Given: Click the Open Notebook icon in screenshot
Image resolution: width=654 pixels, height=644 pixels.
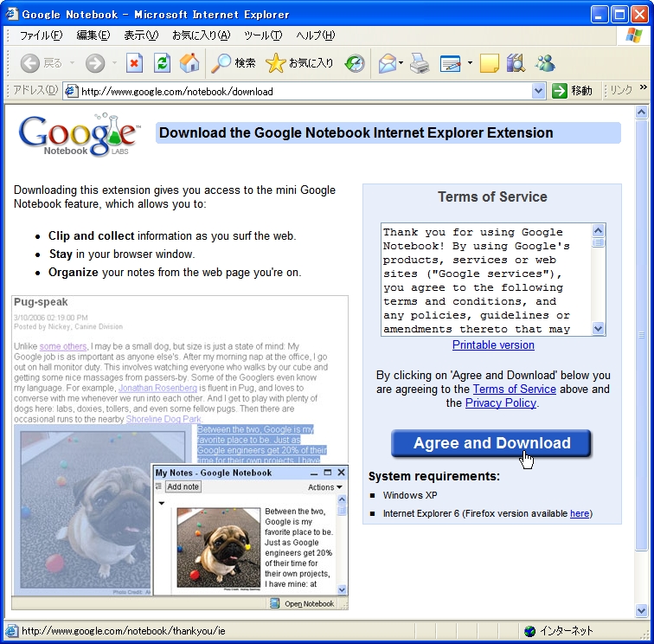Looking at the screenshot, I should [x=274, y=603].
